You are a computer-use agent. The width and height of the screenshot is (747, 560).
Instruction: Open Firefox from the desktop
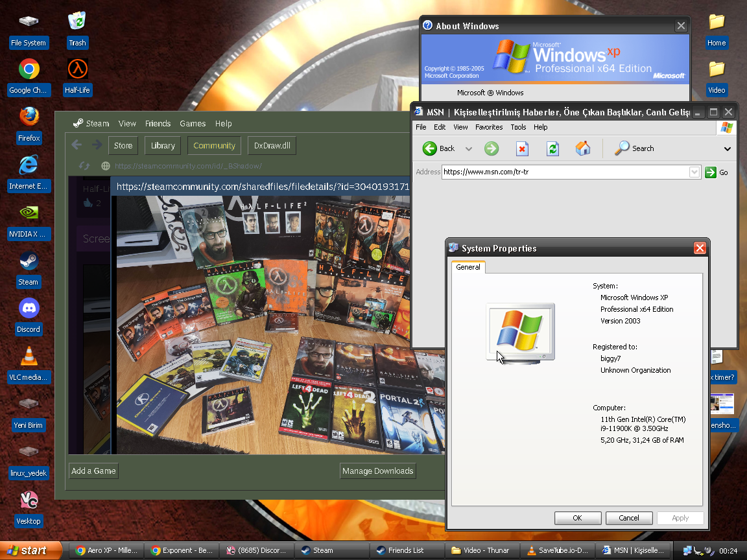(x=29, y=126)
